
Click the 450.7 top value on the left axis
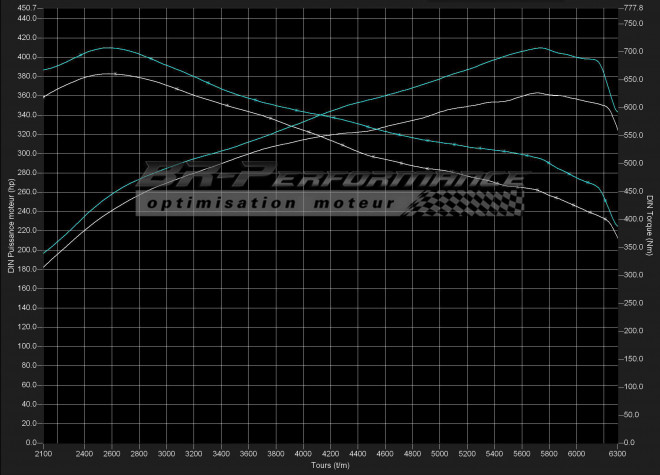click(25, 8)
